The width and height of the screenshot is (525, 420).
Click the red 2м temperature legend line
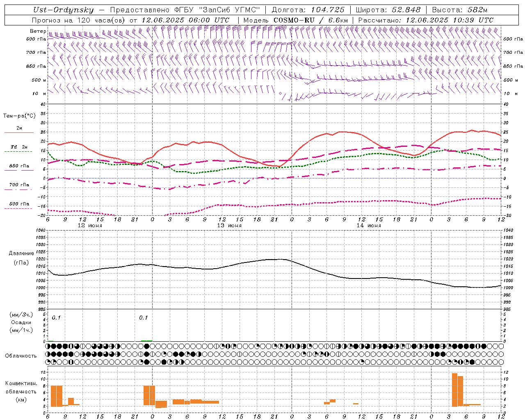coord(19,132)
